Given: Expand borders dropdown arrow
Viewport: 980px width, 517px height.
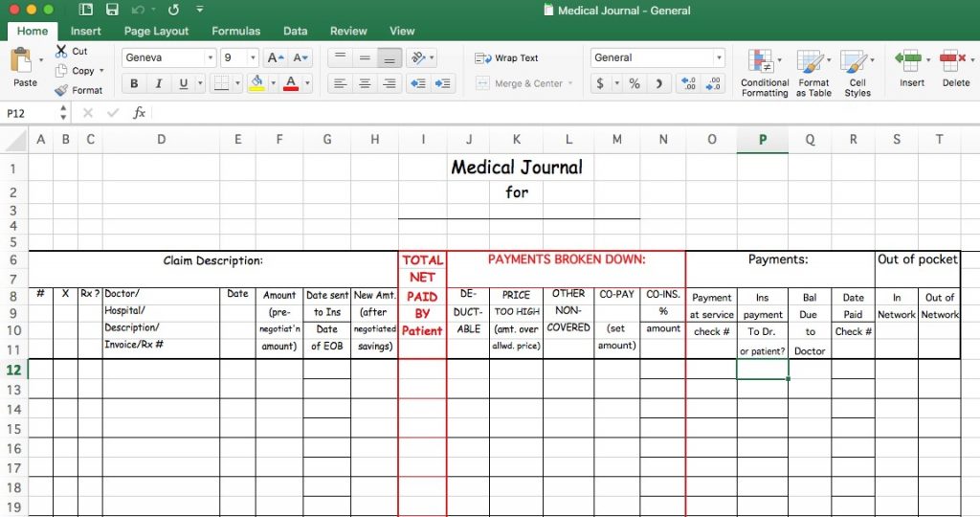Looking at the screenshot, I should click(237, 83).
